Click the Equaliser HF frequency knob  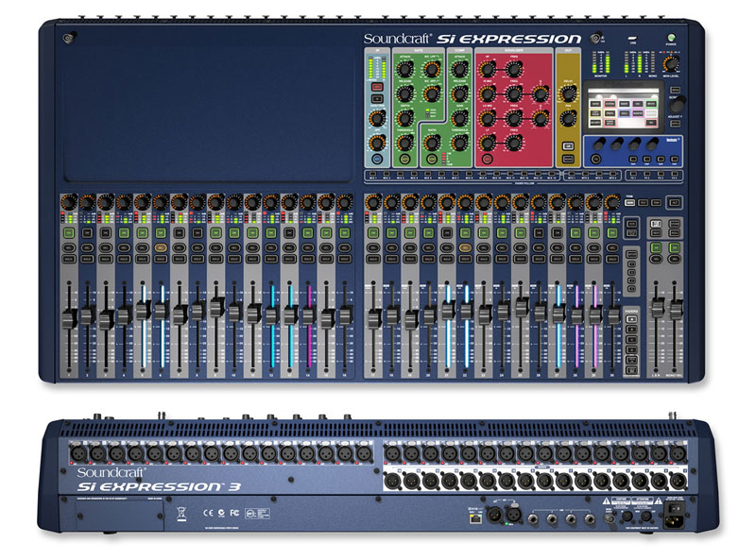coord(514,69)
